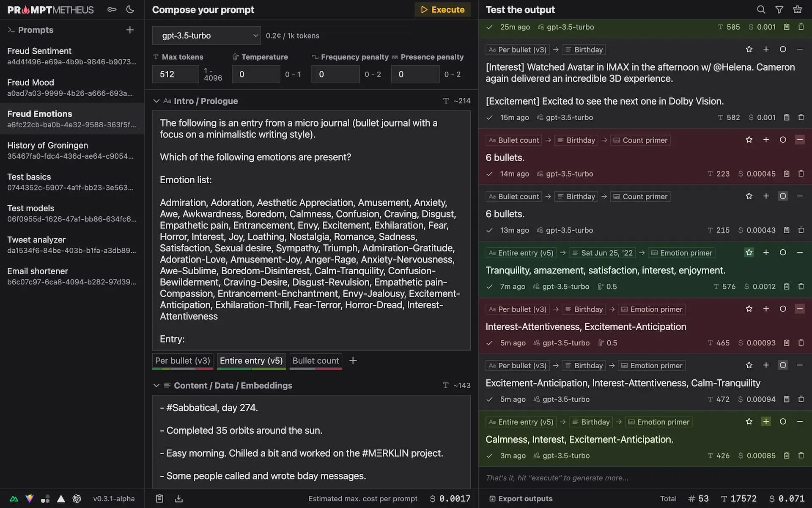Screen dimensions: 812x508
Task: Open the gpt-3.5-turbo model dropdown
Action: point(206,36)
